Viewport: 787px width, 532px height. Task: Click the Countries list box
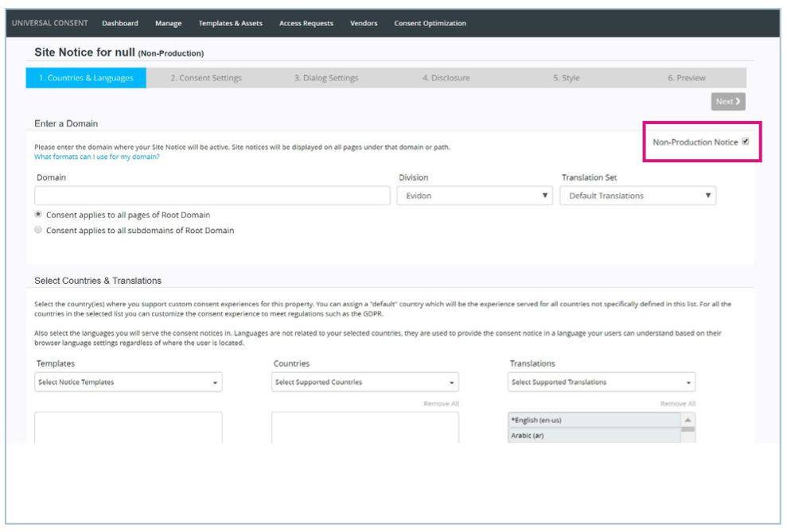[365, 428]
